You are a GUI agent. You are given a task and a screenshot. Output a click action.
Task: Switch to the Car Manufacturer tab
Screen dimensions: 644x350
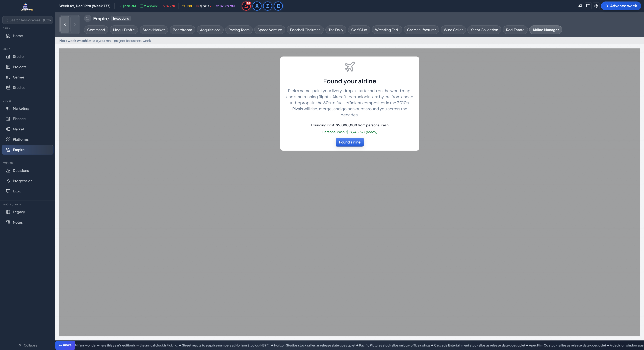click(421, 30)
